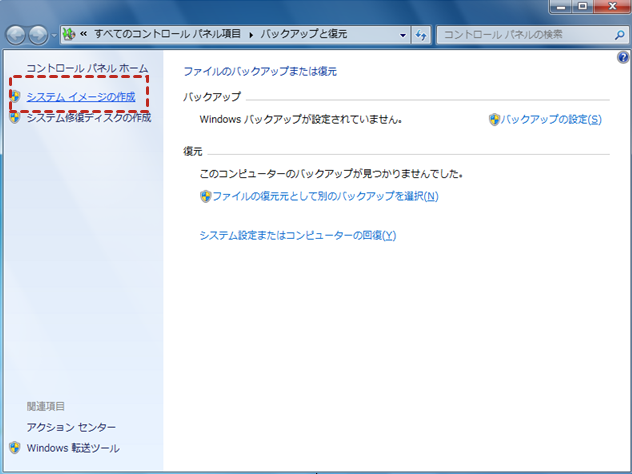Expand the hidden breadcrumb chevron «
Screen dimensions: 632x474
tap(83, 34)
